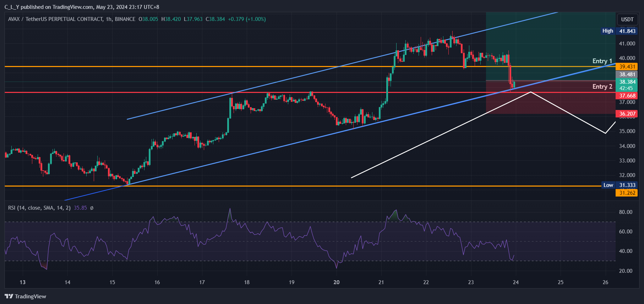Click the 41.000 price axis label
This screenshot has height=304, width=644.
pos(627,44)
